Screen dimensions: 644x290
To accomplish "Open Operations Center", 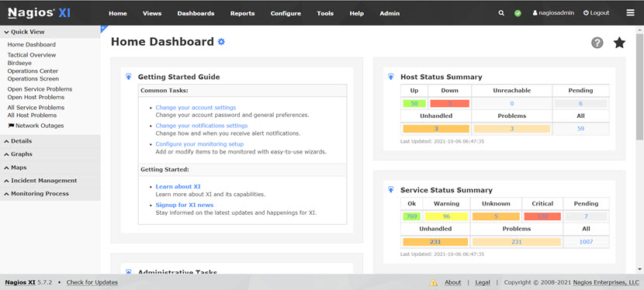I will coord(33,71).
